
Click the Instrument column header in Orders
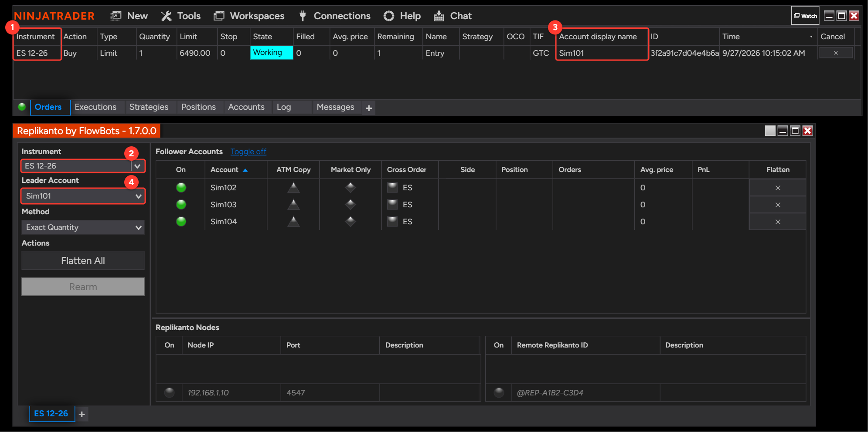click(37, 37)
